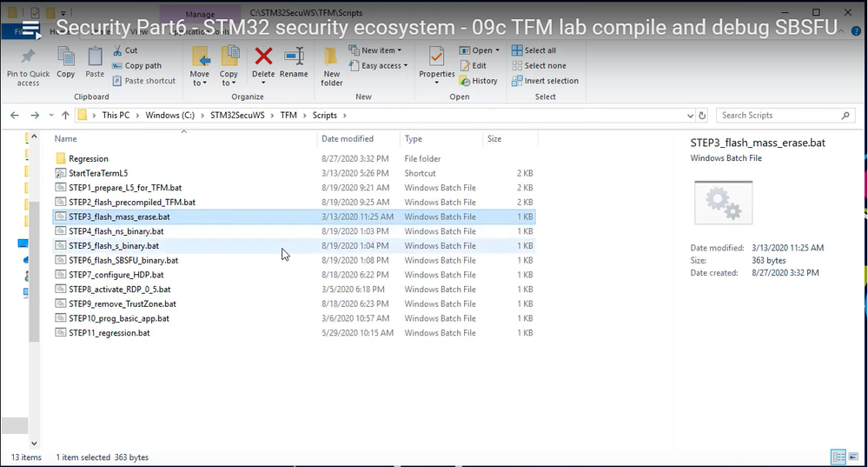Create a New folder

point(332,66)
